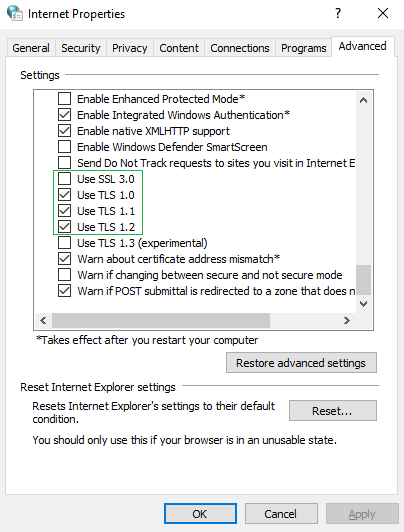Click the horizontal scrollbar right arrow
Image resolution: width=404 pixels, height=532 pixels.
[346, 321]
